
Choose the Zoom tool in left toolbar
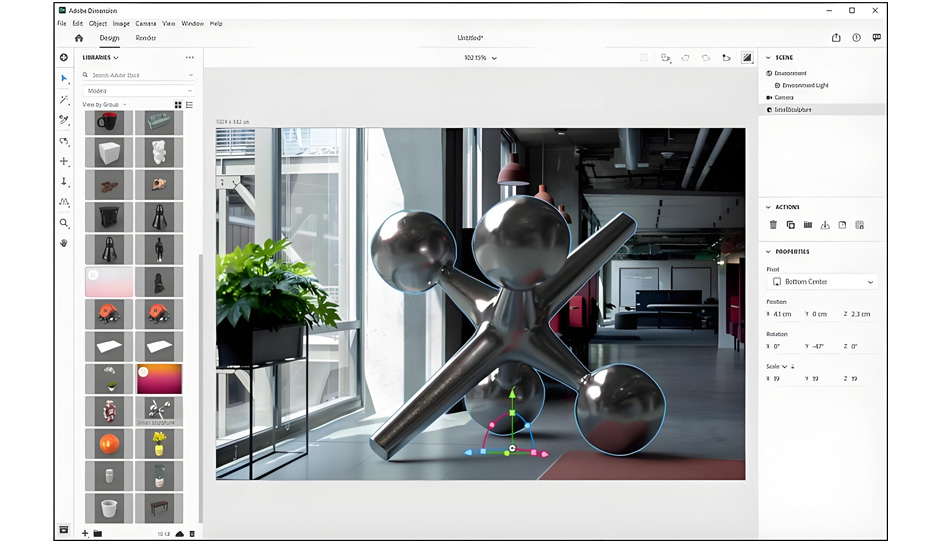pyautogui.click(x=64, y=223)
